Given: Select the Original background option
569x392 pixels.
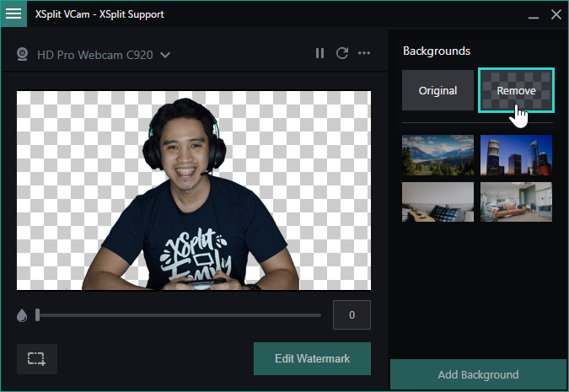Looking at the screenshot, I should click(x=437, y=90).
